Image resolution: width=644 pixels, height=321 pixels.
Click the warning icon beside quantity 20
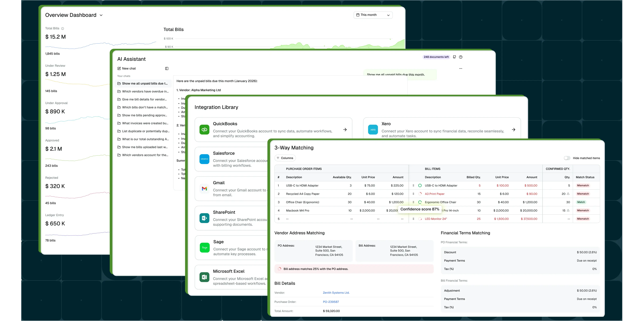[x=568, y=194]
